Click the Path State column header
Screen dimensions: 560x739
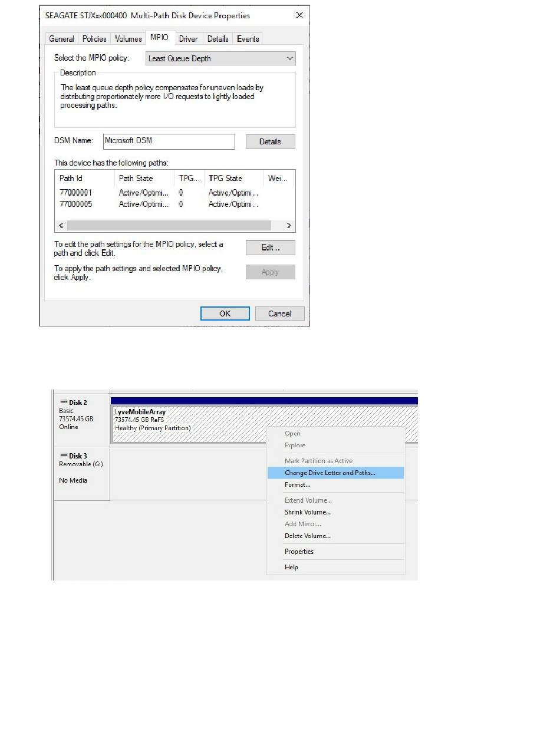point(144,178)
